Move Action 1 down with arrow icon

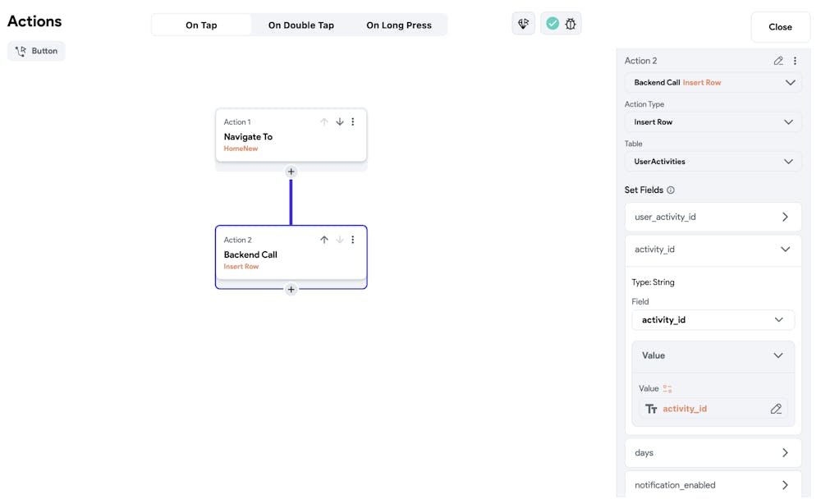coord(339,121)
